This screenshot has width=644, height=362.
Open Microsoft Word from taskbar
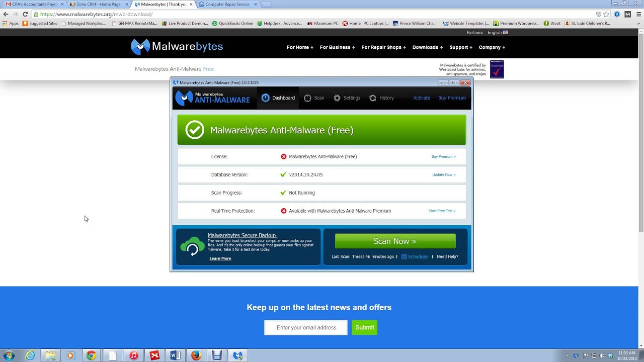click(x=175, y=355)
